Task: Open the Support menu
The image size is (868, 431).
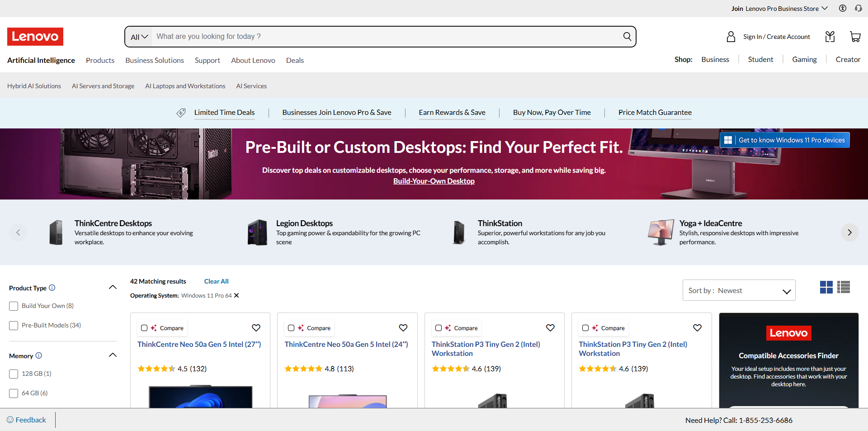Action: pos(208,60)
